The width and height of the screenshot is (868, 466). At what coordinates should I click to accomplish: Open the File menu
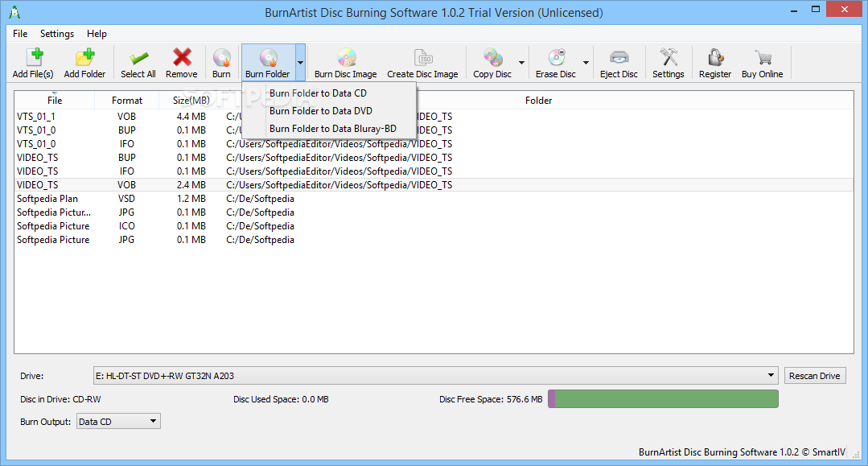pos(20,34)
